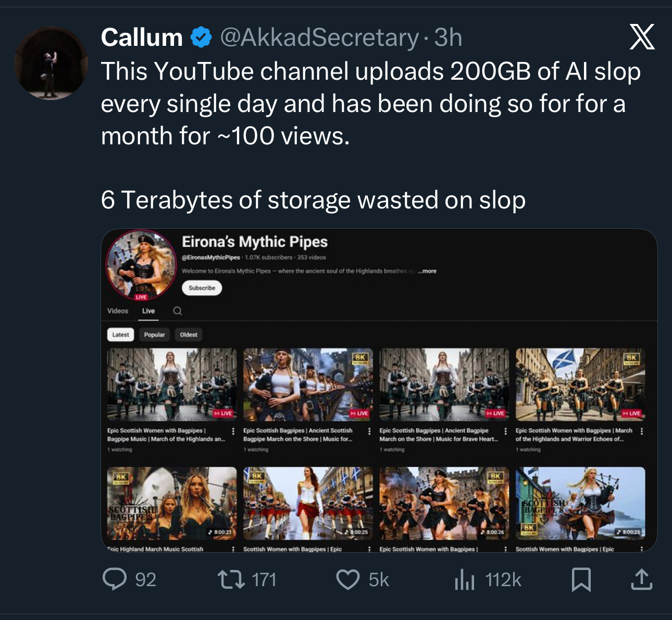Select the Popular filter chip
Screen dimensions: 672x620
pyautogui.click(x=155, y=334)
